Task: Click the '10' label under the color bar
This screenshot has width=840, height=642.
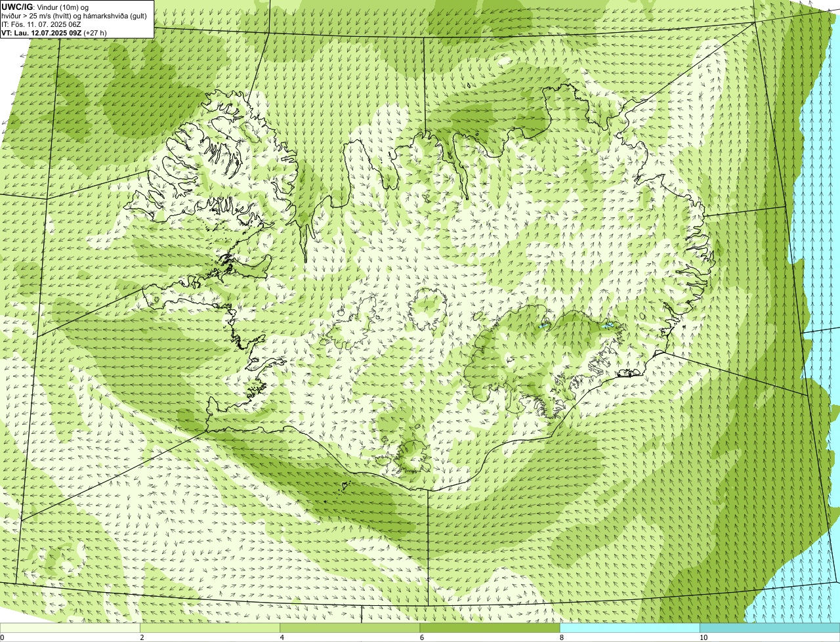Action: (703, 637)
